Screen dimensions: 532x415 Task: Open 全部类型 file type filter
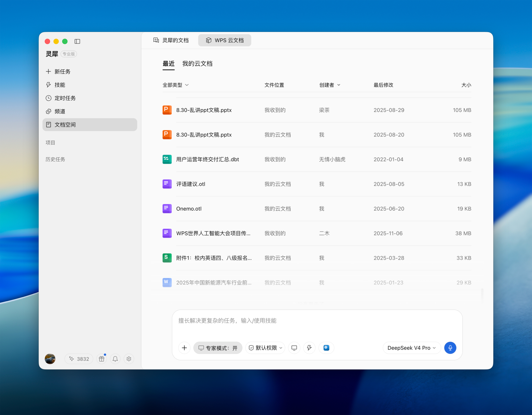(176, 85)
